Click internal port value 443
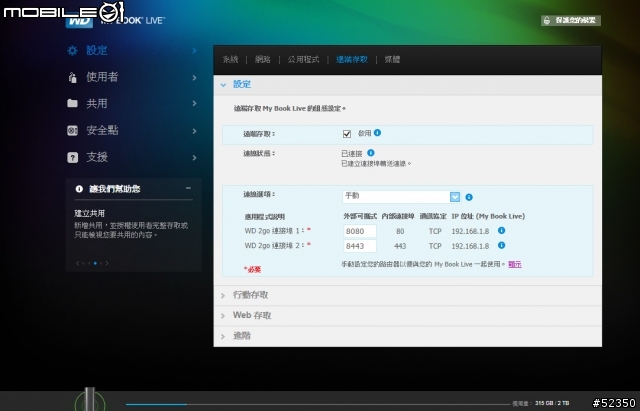Viewport: 640px width, 411px height. pos(400,246)
